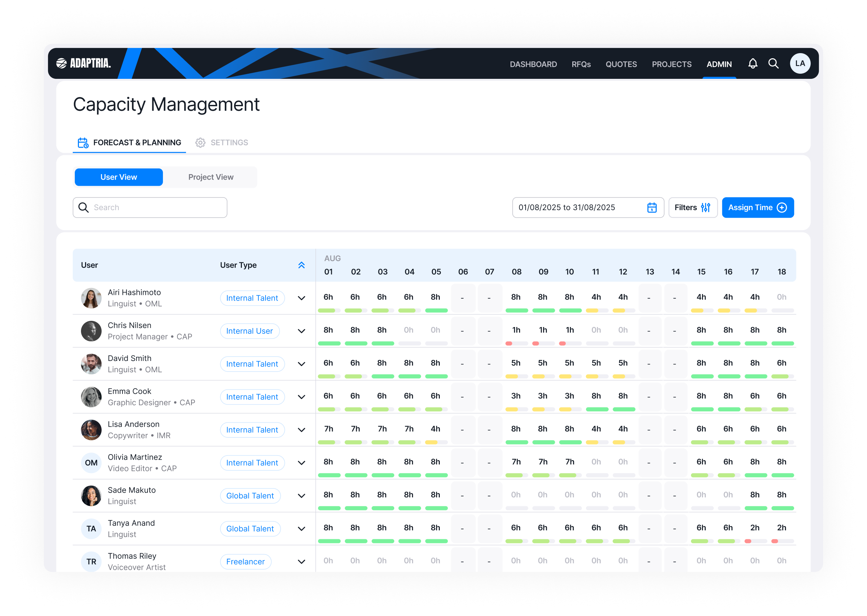Expand Sade Makuto's row chevron
Screen dimensions: 867x616
(x=301, y=496)
